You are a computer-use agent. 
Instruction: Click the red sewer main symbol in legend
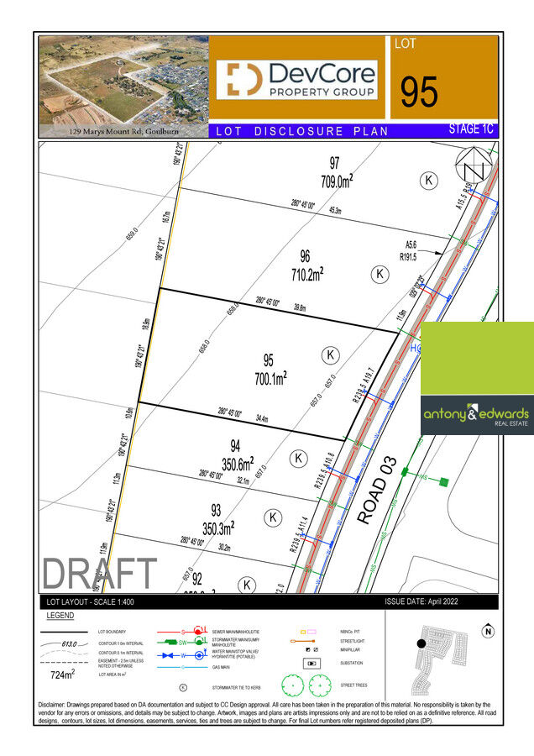(182, 631)
